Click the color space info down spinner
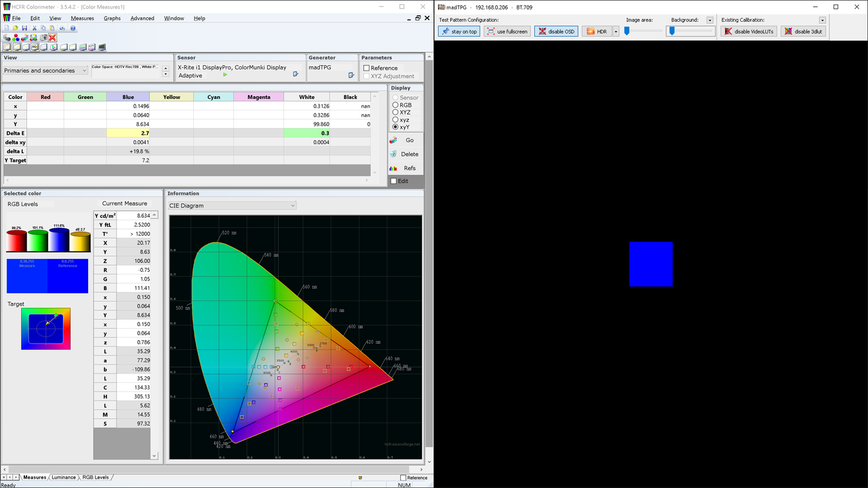Image resolution: width=868 pixels, height=488 pixels. [x=166, y=74]
